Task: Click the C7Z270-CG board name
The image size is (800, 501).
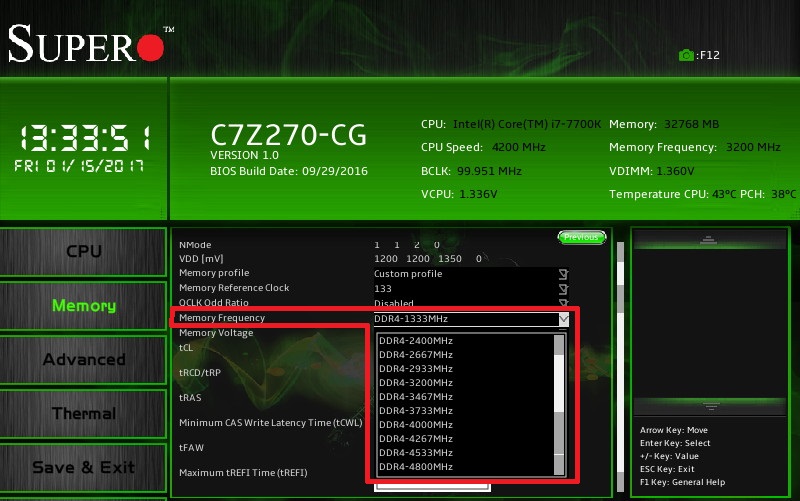Action: pyautogui.click(x=288, y=135)
